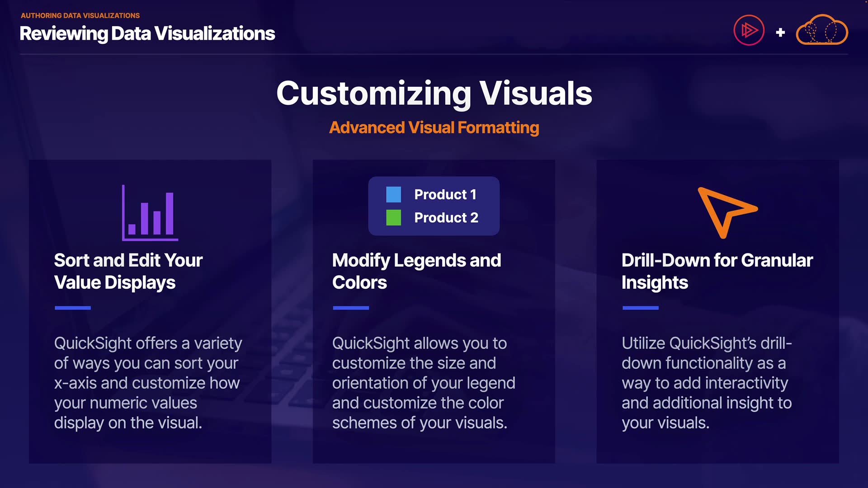Click the Advanced Visual Formatting subtitle
This screenshot has height=488, width=868.
tap(434, 128)
